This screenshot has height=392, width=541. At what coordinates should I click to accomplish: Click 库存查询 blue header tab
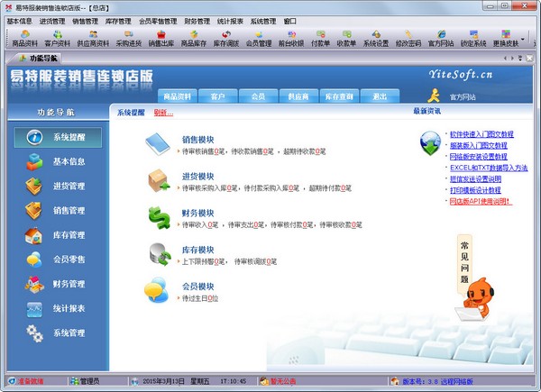[339, 96]
